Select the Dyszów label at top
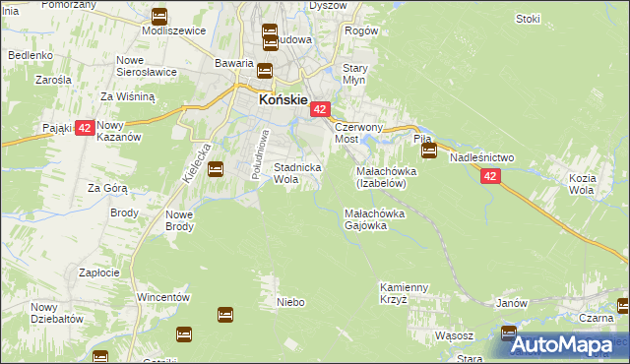The width and height of the screenshot is (630, 364). tap(328, 6)
